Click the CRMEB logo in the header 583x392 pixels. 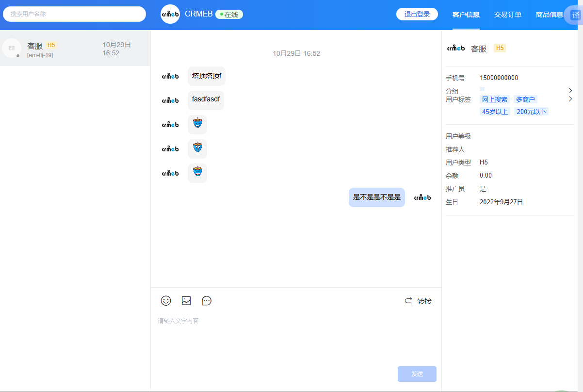coord(170,14)
